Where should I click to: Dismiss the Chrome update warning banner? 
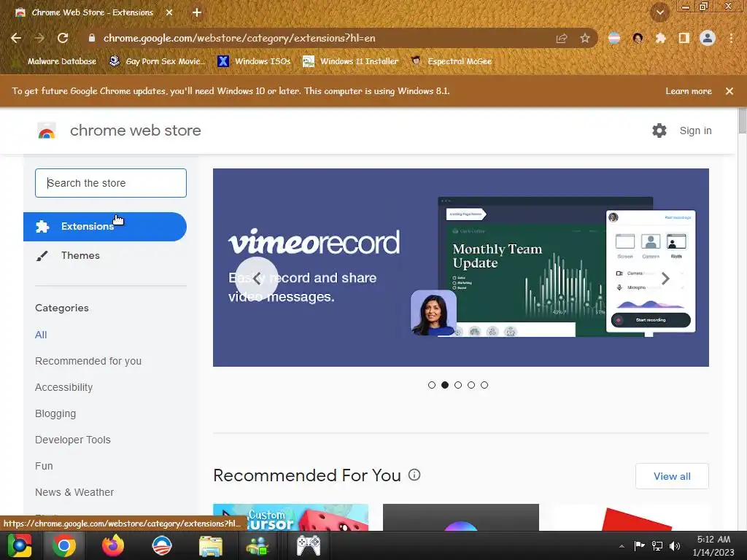[x=729, y=91]
